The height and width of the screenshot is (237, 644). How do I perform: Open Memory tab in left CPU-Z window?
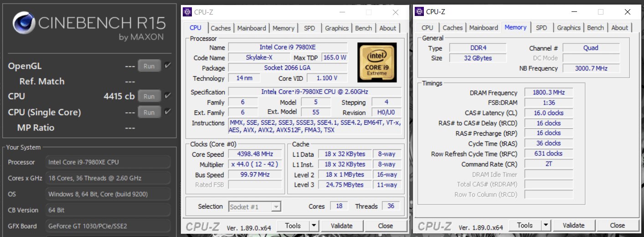283,28
